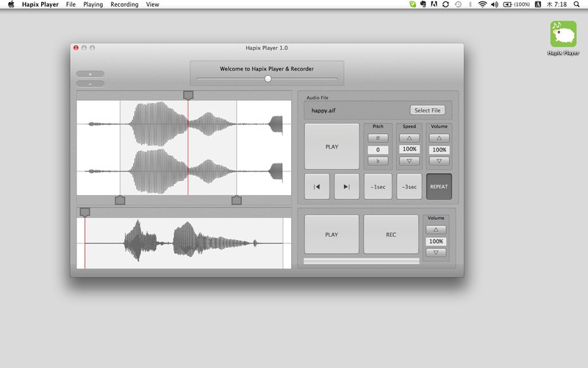Image resolution: width=588 pixels, height=368 pixels.
Task: Decrease the recorder volume with down arrow
Action: [x=436, y=252]
